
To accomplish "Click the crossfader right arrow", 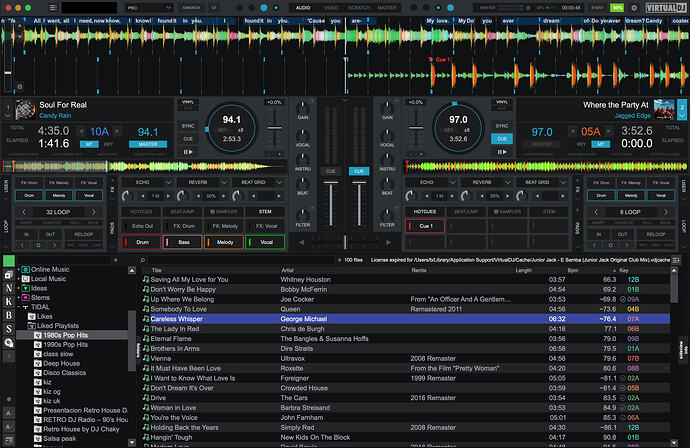I will pos(389,242).
